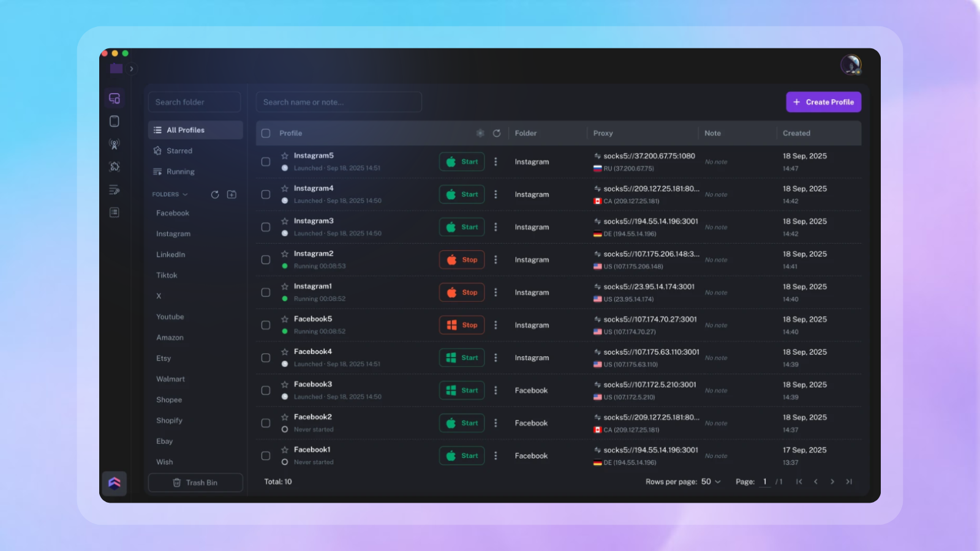980x551 pixels.
Task: Click the column settings icon in the header
Action: click(480, 133)
